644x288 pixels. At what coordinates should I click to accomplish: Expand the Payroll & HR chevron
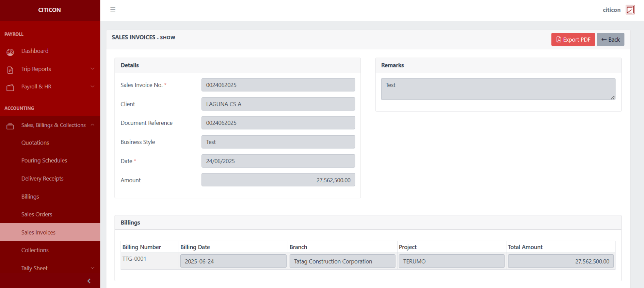click(93, 87)
